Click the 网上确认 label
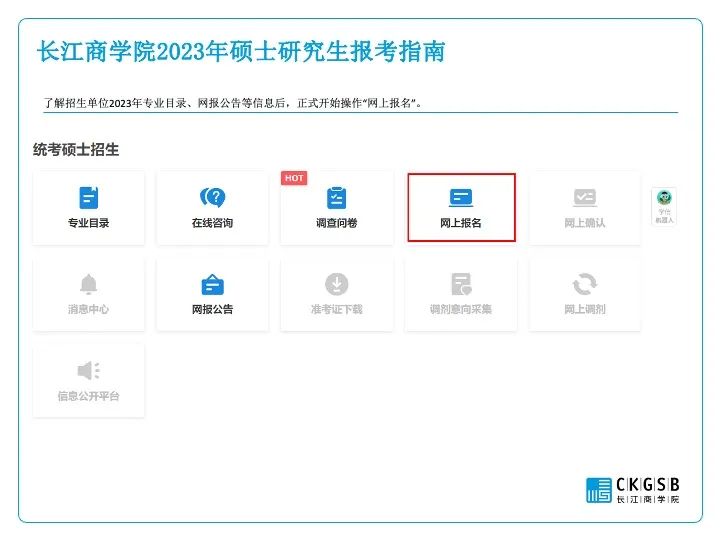Viewport: 720px width, 540px height. coord(585,223)
